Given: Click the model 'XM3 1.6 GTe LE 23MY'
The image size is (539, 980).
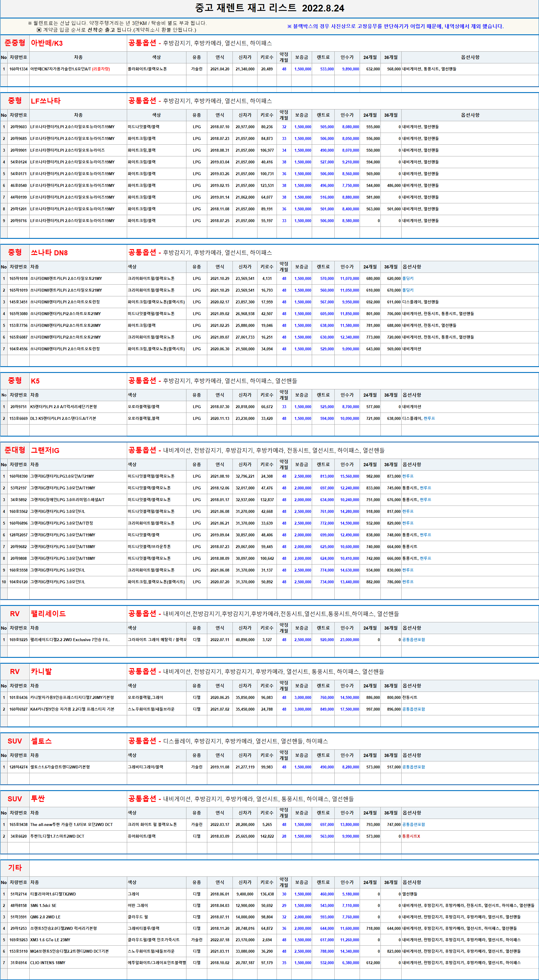Looking at the screenshot, I should coord(50,940).
